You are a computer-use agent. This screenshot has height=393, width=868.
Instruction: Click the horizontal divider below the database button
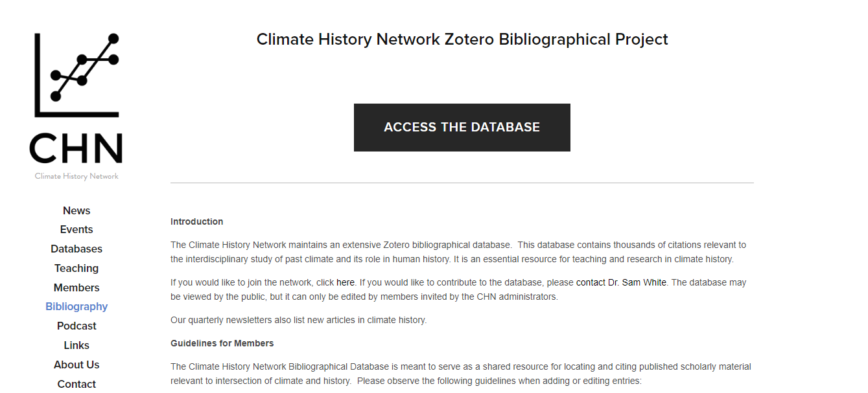click(x=462, y=183)
